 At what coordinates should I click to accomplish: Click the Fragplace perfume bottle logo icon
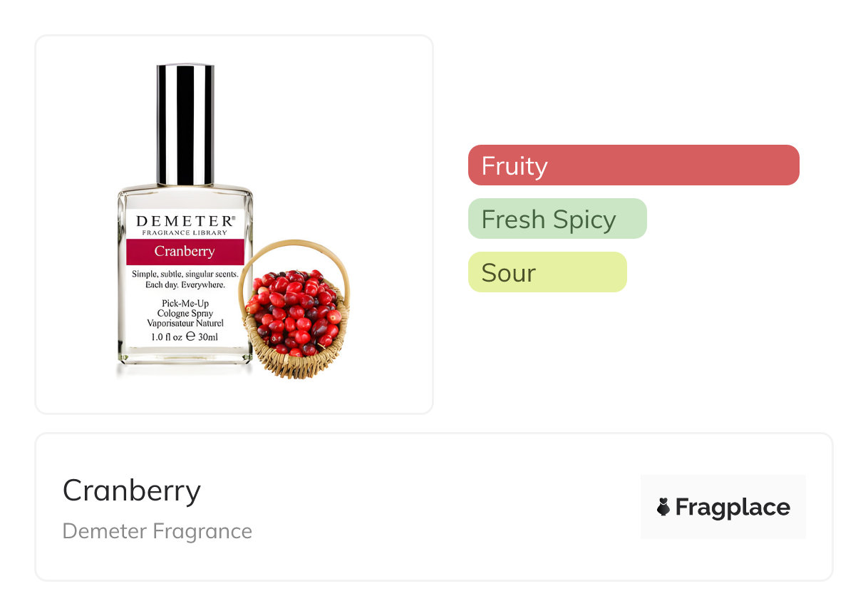(663, 507)
